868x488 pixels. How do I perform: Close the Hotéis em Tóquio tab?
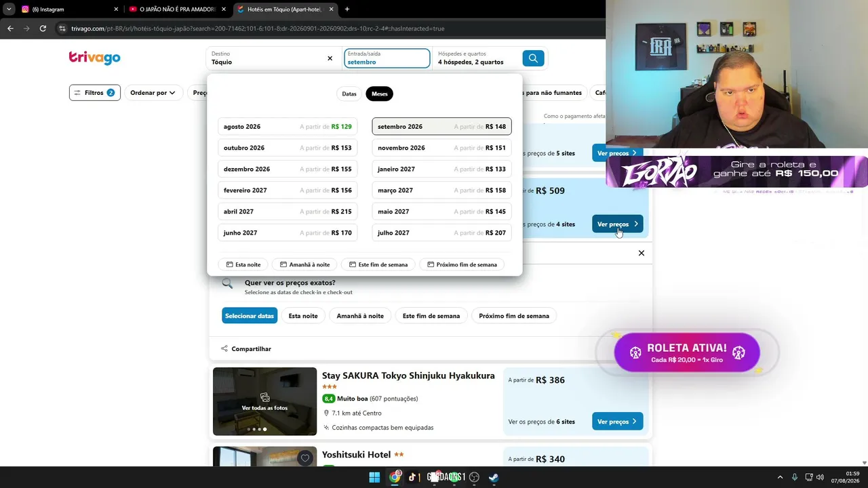[331, 9]
